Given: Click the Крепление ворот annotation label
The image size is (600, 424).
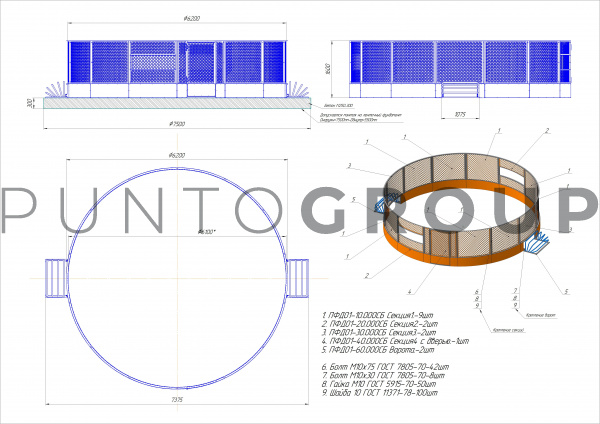Looking at the screenshot, I should click(541, 316).
